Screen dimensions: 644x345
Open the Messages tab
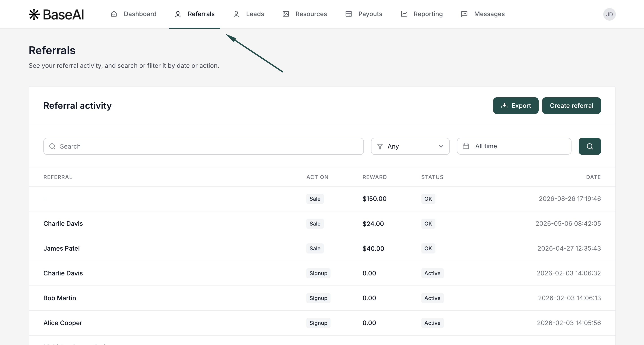(483, 14)
